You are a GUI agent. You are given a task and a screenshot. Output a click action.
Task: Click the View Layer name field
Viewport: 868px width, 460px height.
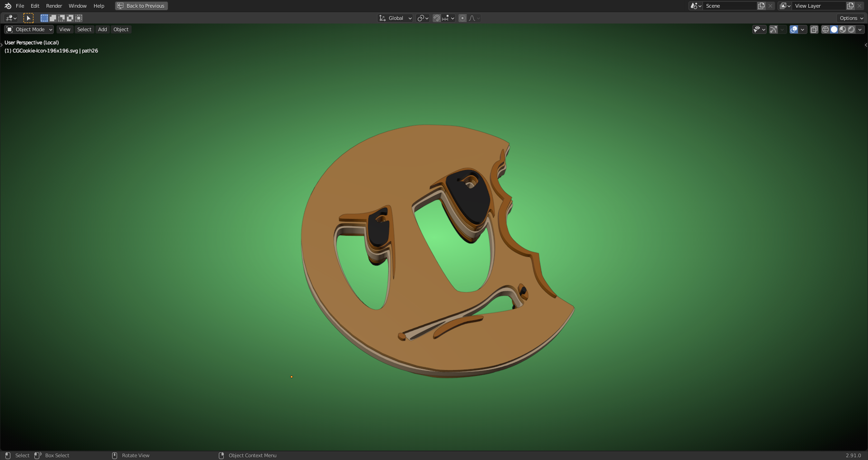click(819, 6)
